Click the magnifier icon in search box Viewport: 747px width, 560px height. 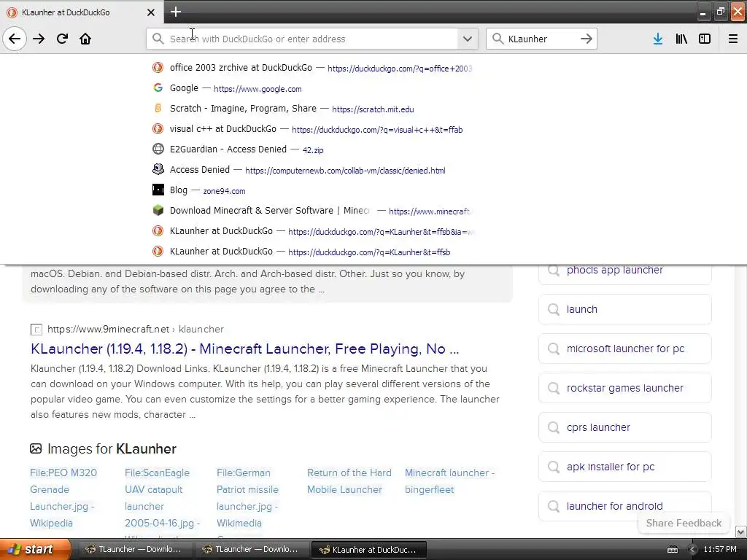pyautogui.click(x=498, y=39)
